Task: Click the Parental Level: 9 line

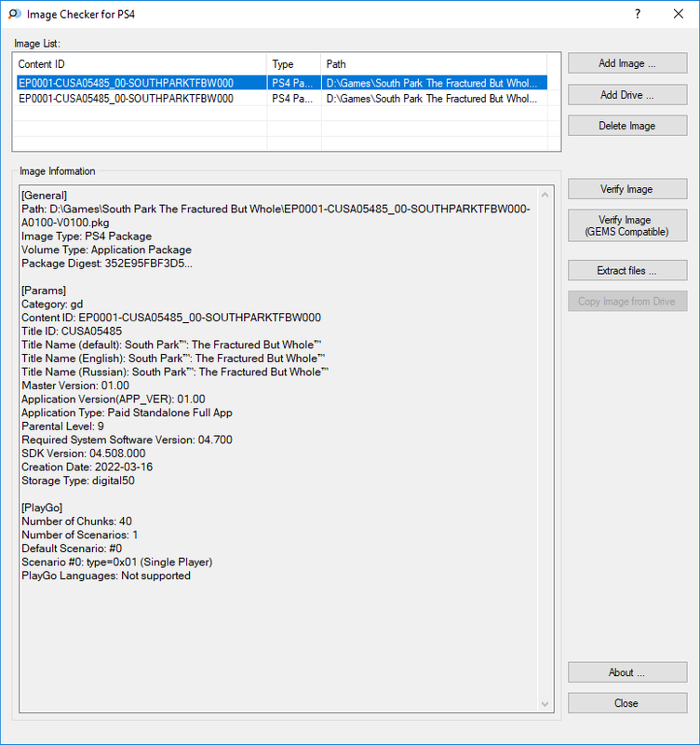Action: click(62, 427)
